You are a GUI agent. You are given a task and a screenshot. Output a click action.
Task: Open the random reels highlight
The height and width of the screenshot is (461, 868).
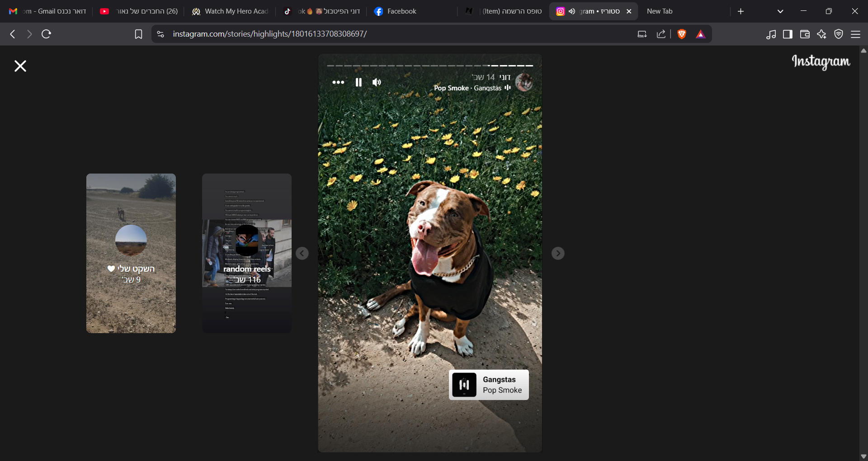click(x=247, y=254)
